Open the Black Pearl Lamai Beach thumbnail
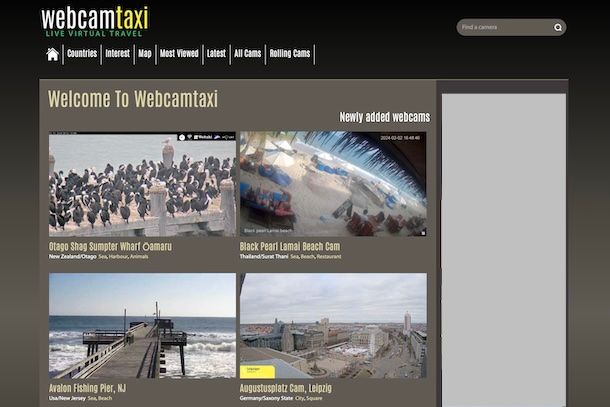 pyautogui.click(x=333, y=184)
